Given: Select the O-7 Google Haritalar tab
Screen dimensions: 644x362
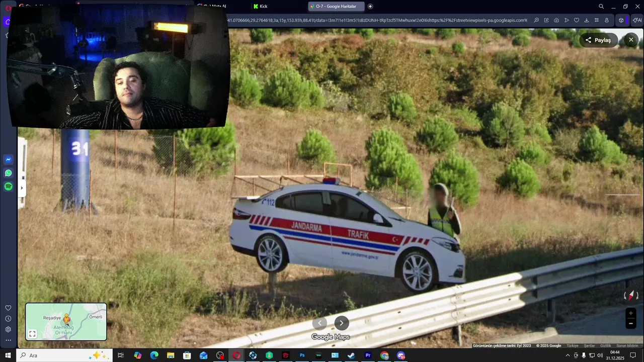Looking at the screenshot, I should (336, 6).
